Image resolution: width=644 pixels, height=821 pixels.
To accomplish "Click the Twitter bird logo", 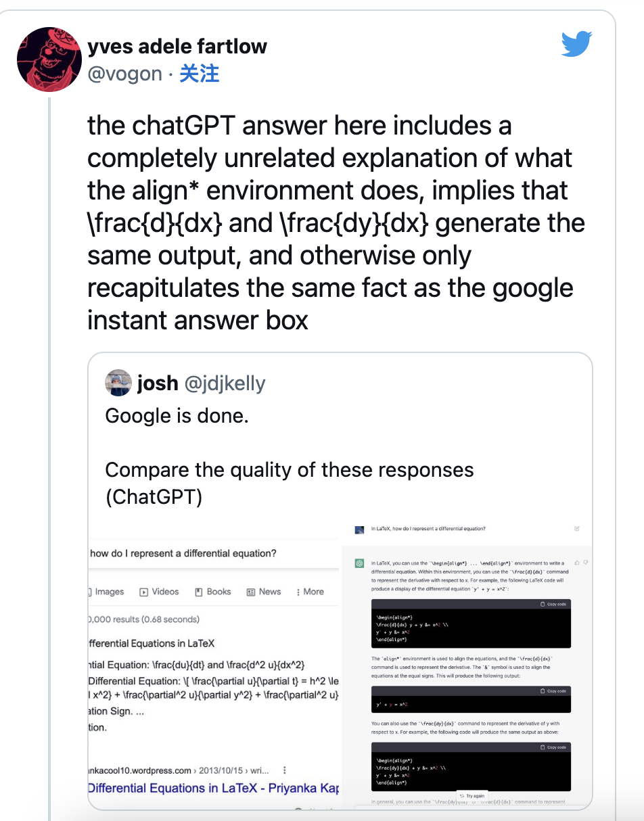I will 576,44.
